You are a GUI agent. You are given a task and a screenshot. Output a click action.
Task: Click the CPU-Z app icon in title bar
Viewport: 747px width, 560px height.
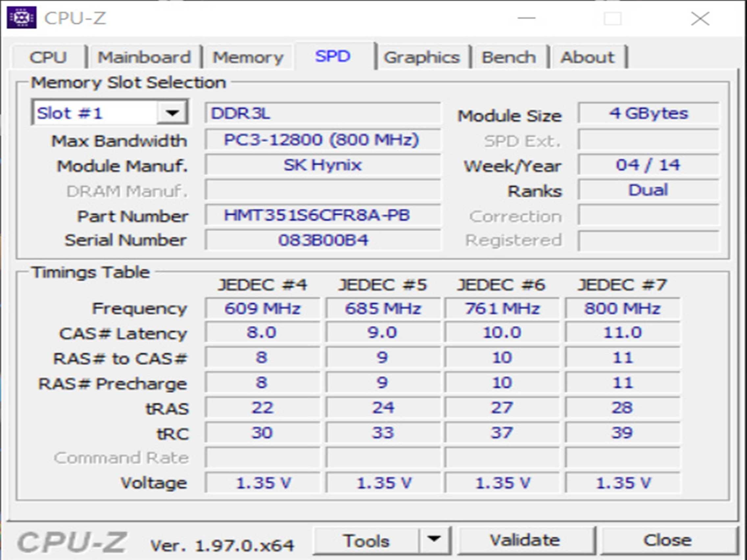click(22, 17)
